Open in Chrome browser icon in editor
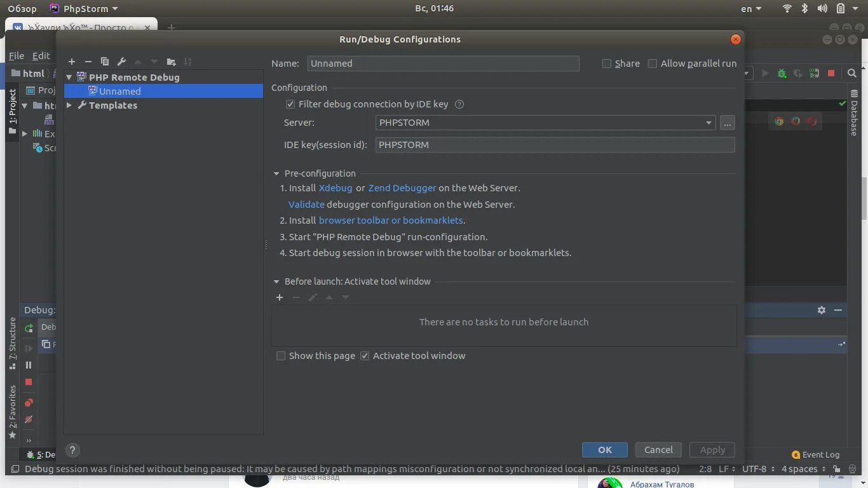 (x=779, y=121)
